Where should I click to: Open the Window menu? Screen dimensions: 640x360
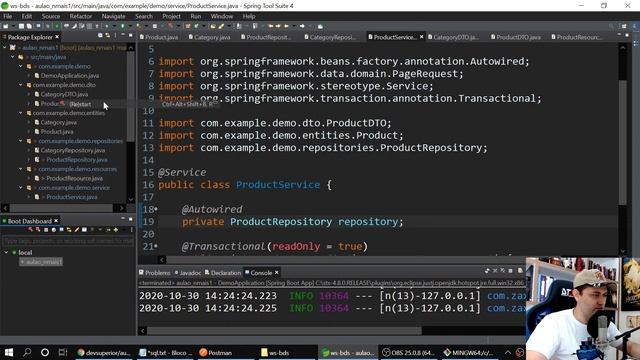(222, 16)
